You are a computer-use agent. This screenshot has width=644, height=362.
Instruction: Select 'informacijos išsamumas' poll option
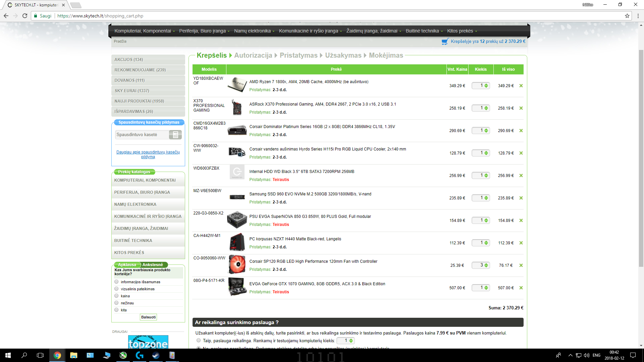click(x=116, y=282)
